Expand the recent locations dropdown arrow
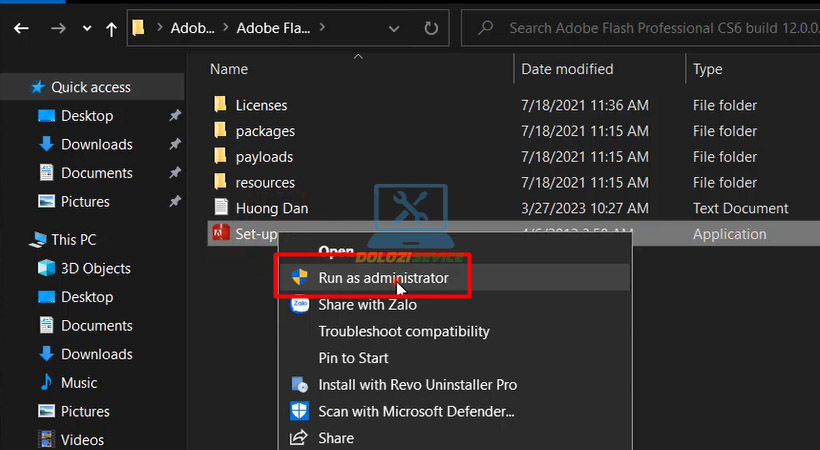Viewport: 820px width, 450px height. [86, 28]
